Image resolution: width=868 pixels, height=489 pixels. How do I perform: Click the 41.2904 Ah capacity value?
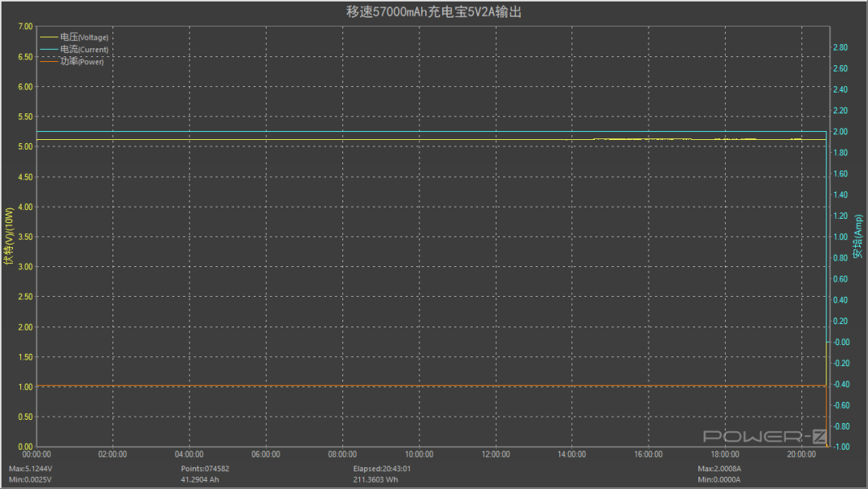coord(200,479)
